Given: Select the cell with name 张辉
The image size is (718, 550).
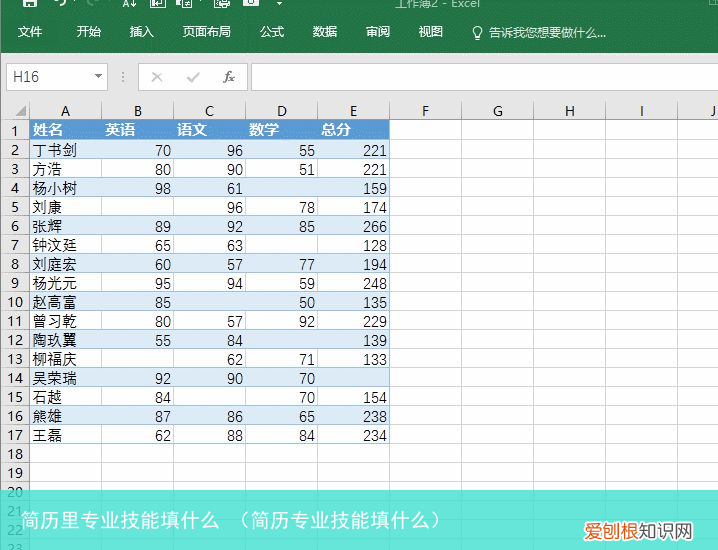Looking at the screenshot, I should tap(65, 226).
